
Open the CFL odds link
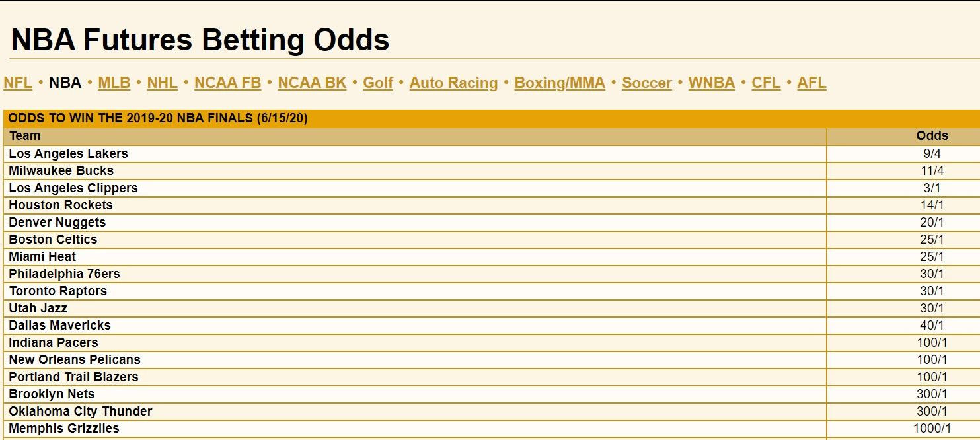coord(766,83)
